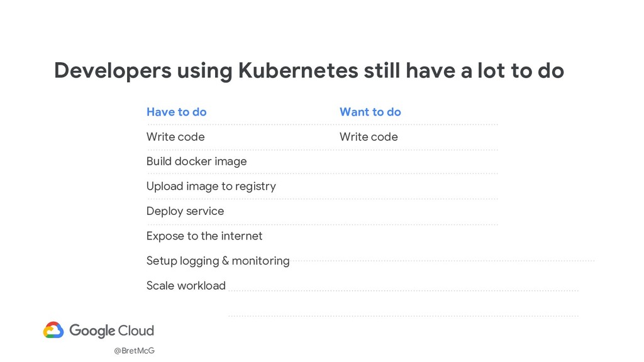Select 'Upload image to registry' text

pyautogui.click(x=211, y=186)
